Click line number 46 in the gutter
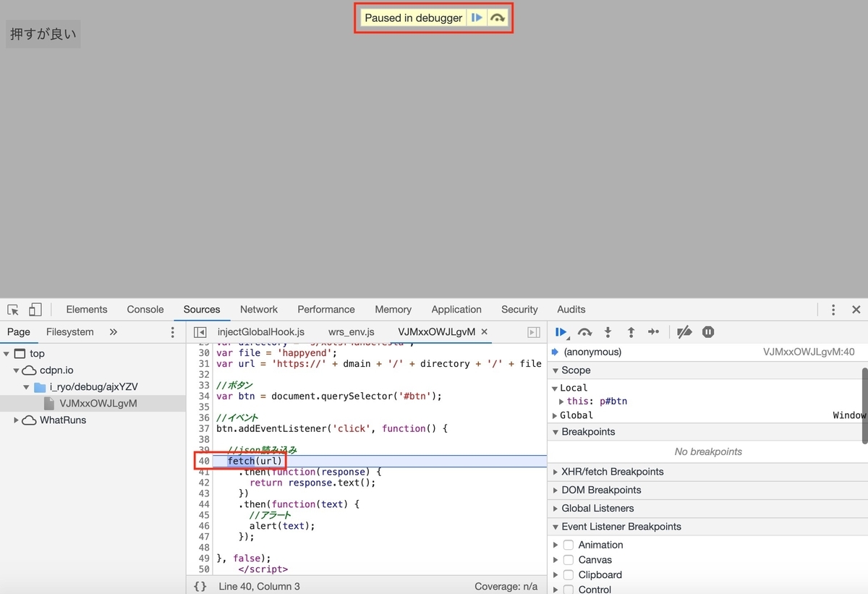This screenshot has width=868, height=594. [204, 526]
